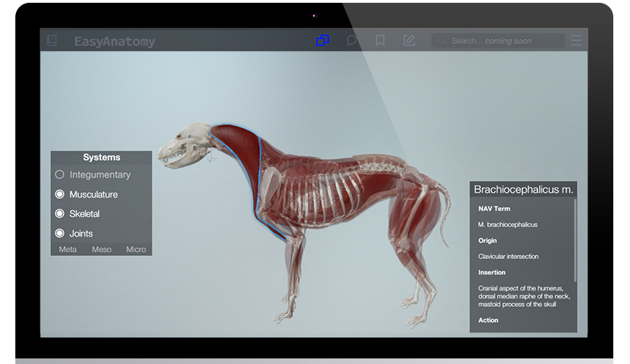Open the edit notes pencil icon
This screenshot has height=364, width=630.
click(x=408, y=41)
